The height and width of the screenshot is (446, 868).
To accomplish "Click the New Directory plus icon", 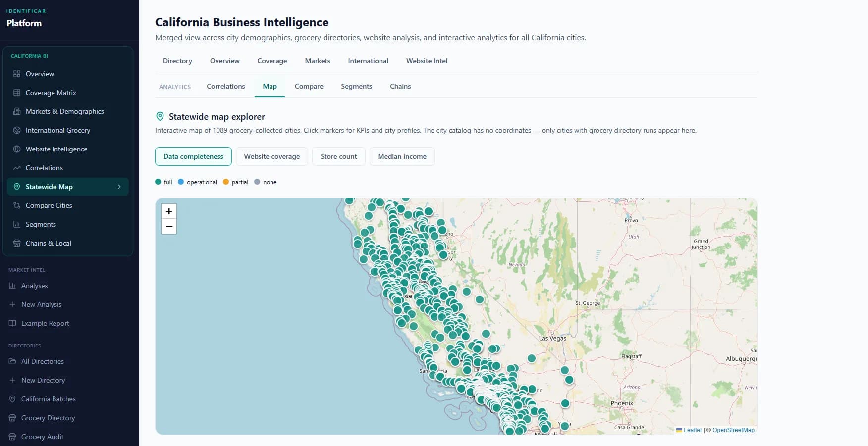I will pyautogui.click(x=12, y=380).
